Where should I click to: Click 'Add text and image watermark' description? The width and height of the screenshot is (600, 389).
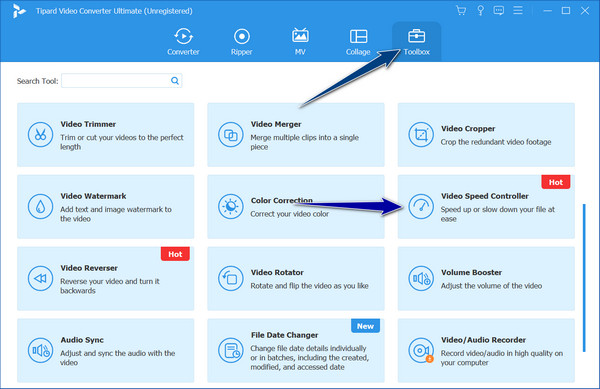pos(116,214)
